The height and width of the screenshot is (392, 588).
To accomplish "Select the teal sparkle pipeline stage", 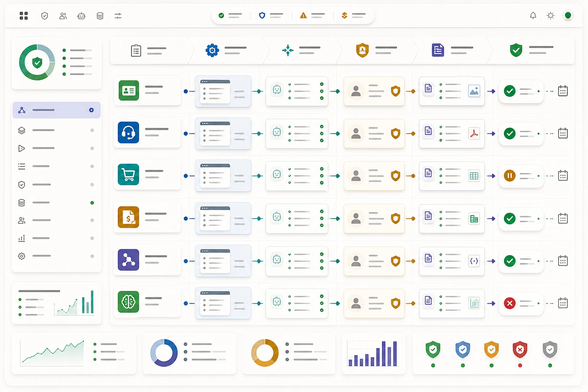I will point(302,51).
